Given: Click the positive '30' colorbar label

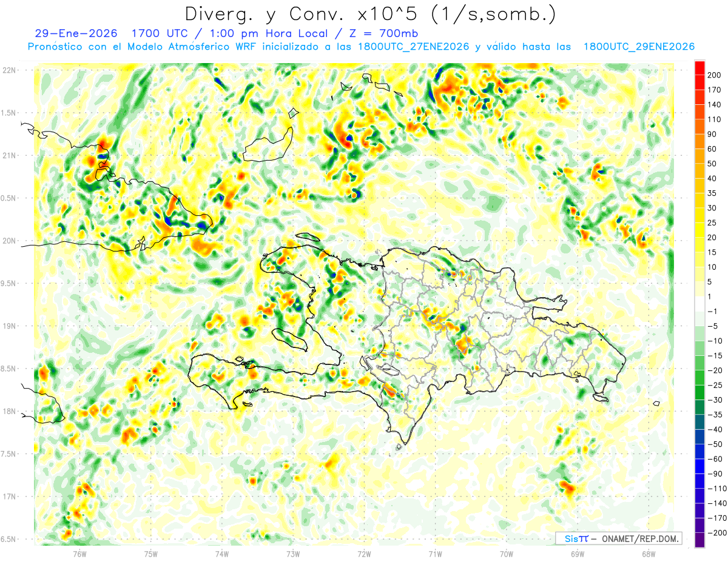Looking at the screenshot, I should 712,208.
